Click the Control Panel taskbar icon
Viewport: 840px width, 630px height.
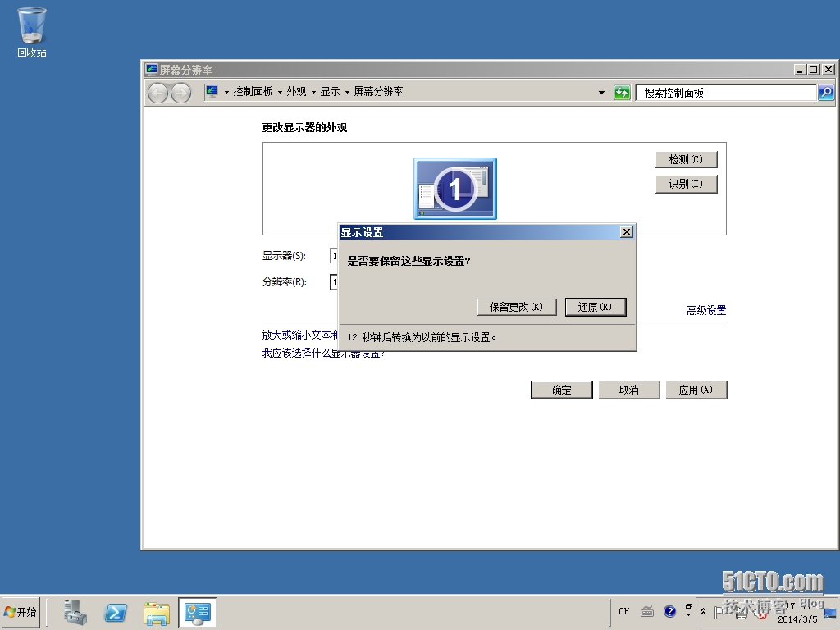click(198, 612)
